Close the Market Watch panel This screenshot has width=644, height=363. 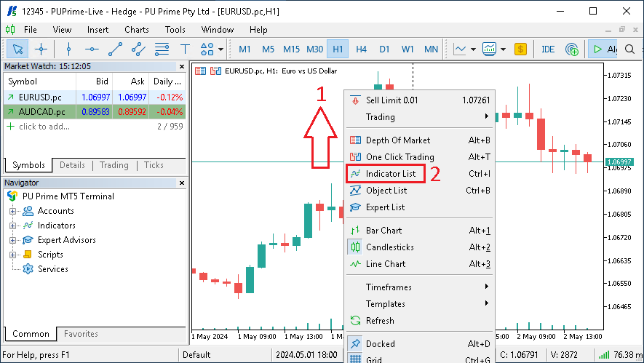coord(182,66)
